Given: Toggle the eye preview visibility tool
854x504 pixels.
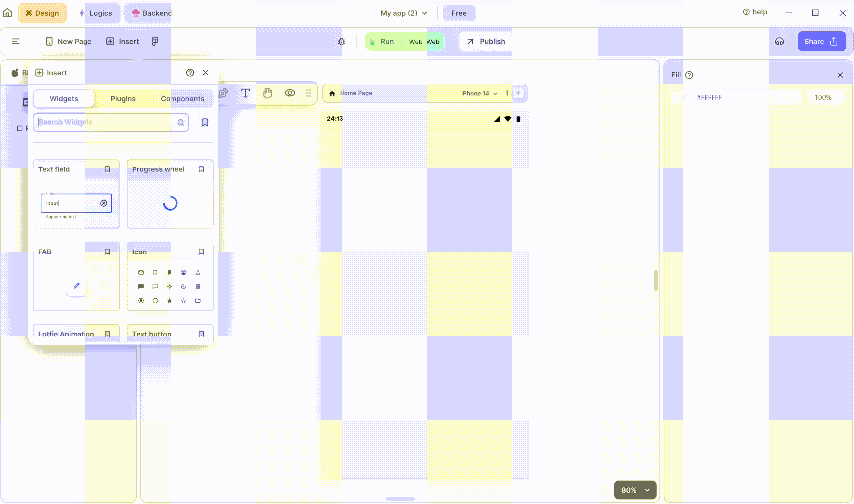Looking at the screenshot, I should (x=290, y=93).
